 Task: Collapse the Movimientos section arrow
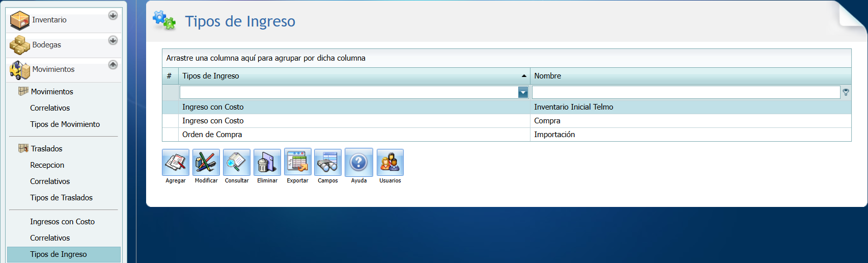pos(113,65)
